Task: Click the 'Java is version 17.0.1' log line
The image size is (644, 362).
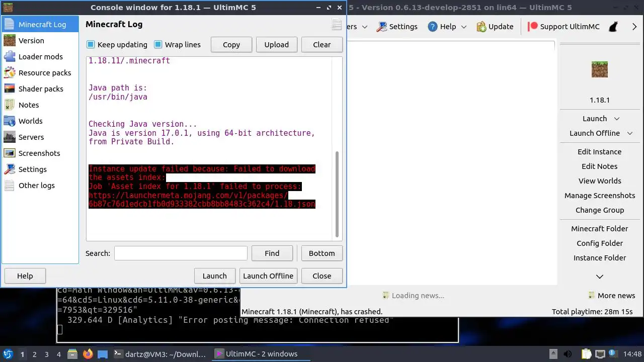Action: pos(202,137)
